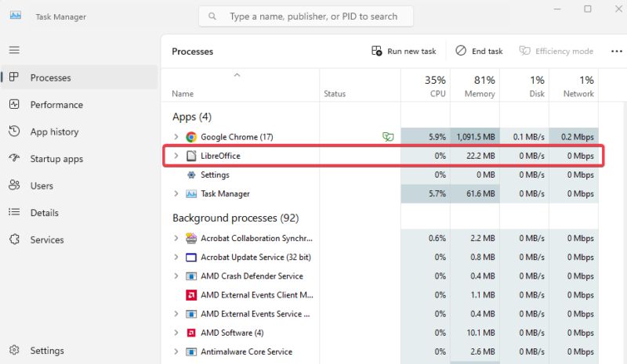This screenshot has width=627, height=364.
Task: Select the LibreOffice process name
Action: click(x=220, y=156)
